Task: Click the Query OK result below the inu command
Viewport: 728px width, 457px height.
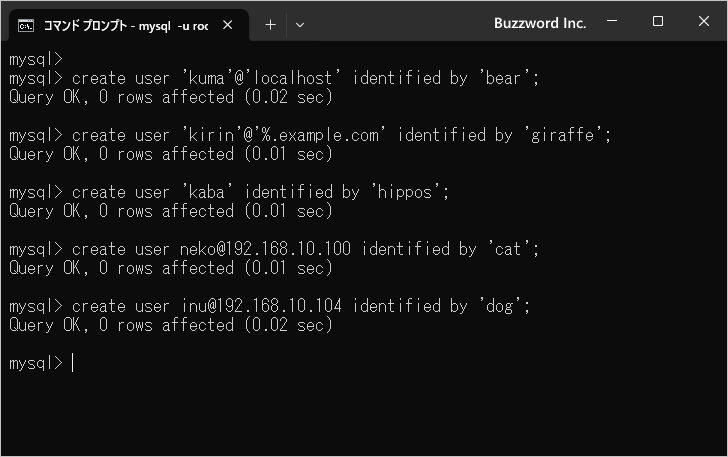Action: (x=171, y=325)
